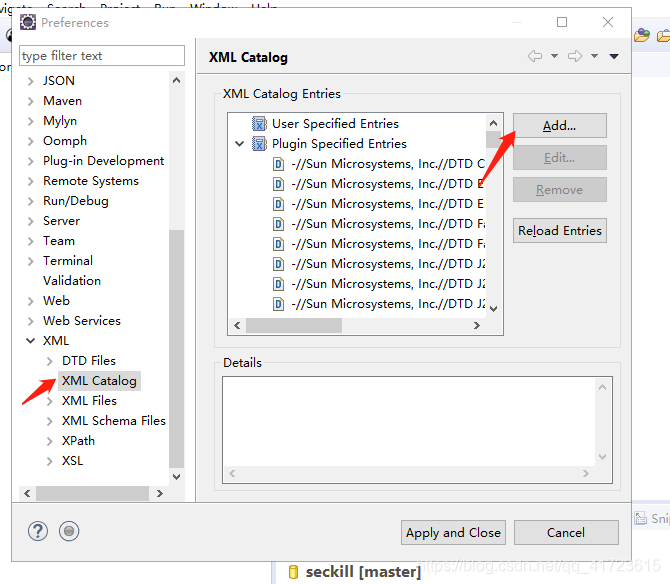
Task: Click the Preferences dialog Help question-mark icon
Action: [38, 531]
